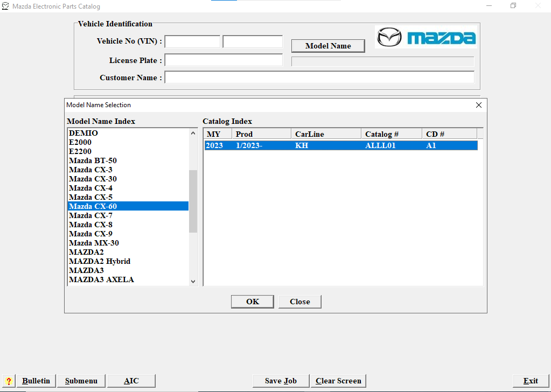The width and height of the screenshot is (551, 392).
Task: Select Mazda CX-3 in the list
Action: pyautogui.click(x=128, y=170)
